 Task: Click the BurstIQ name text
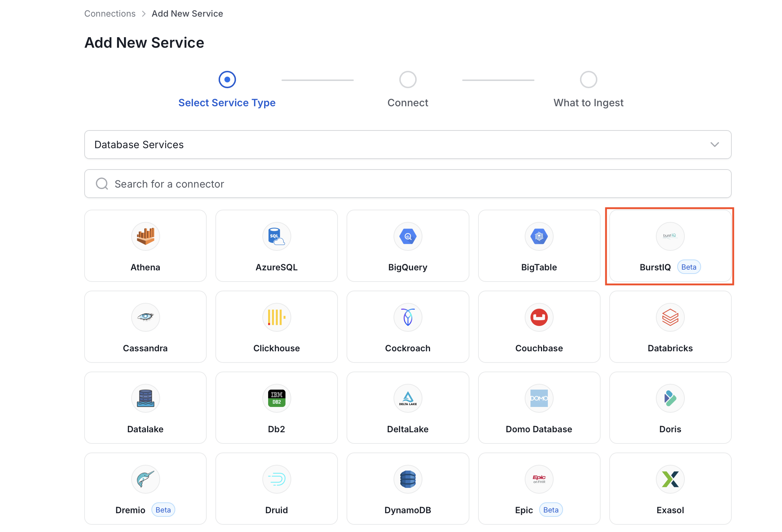pos(655,267)
